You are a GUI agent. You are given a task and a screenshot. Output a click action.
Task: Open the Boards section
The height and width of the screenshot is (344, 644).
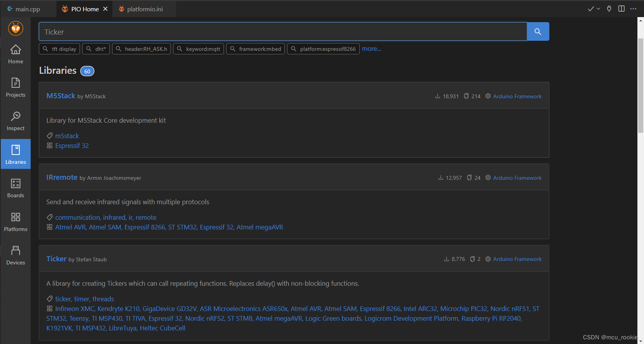pos(16,188)
